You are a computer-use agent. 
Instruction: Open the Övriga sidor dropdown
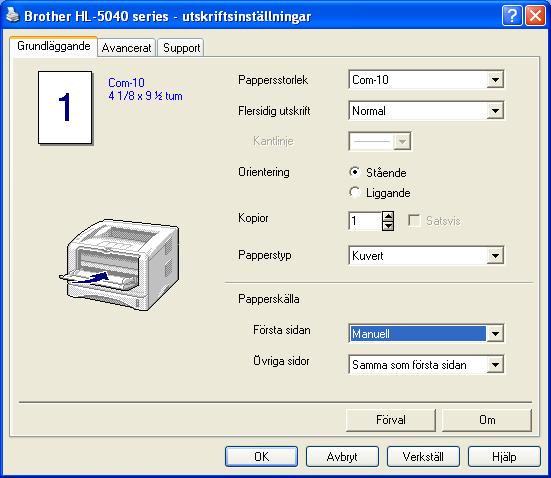click(x=426, y=364)
